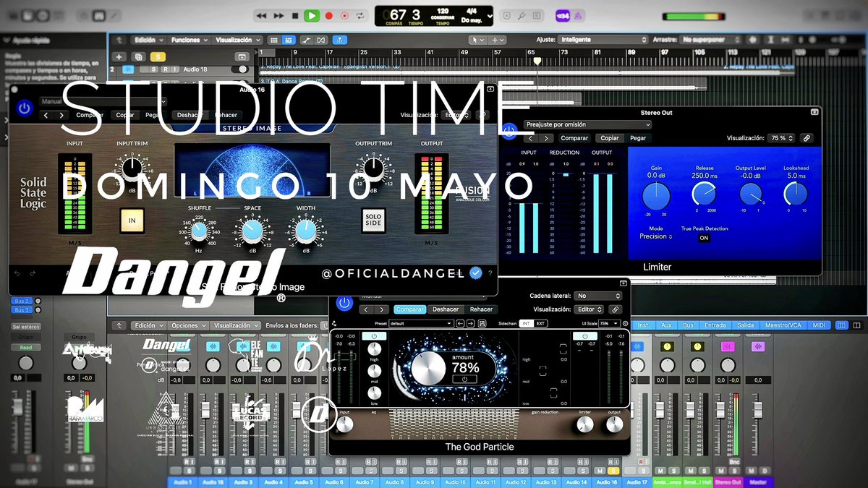Open the Limiter 75 % view scale dropdown
Screen dimensions: 868x488
coord(781,138)
